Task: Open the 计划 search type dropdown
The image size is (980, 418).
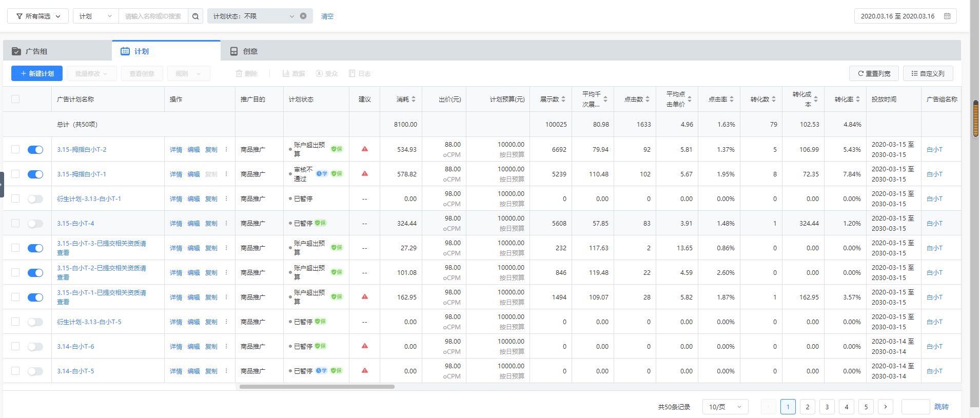Action: pos(95,16)
